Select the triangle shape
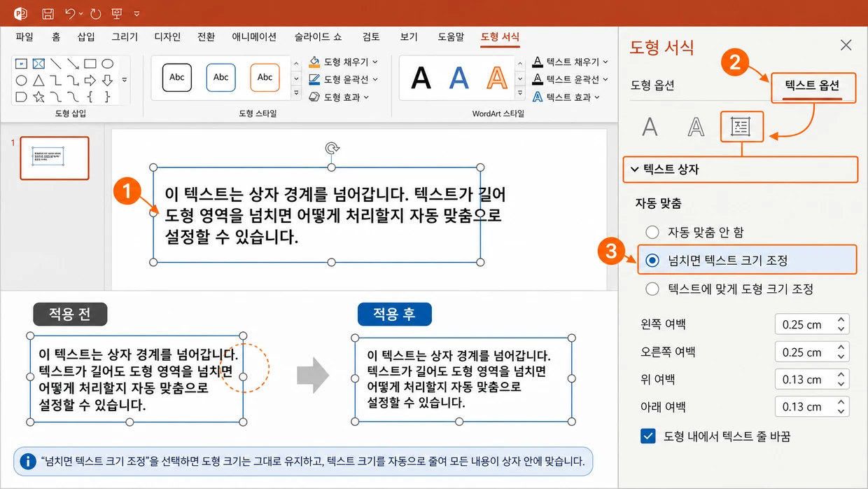 [38, 80]
